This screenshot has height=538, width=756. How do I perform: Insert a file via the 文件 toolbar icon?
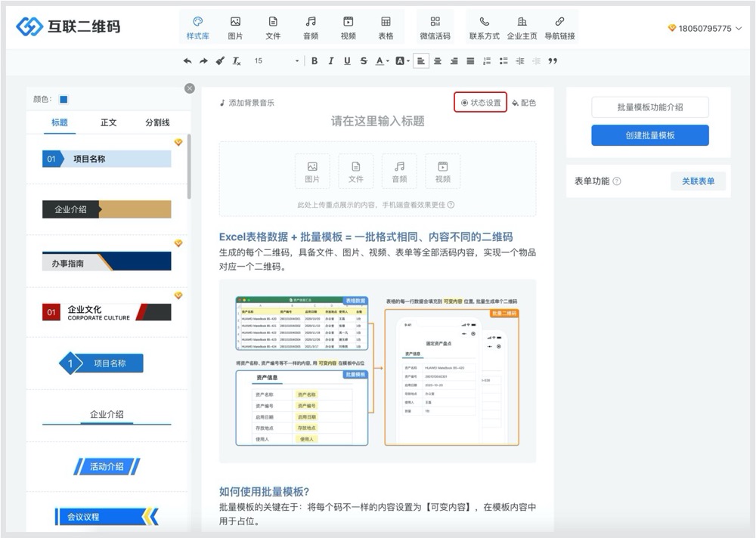coord(273,28)
